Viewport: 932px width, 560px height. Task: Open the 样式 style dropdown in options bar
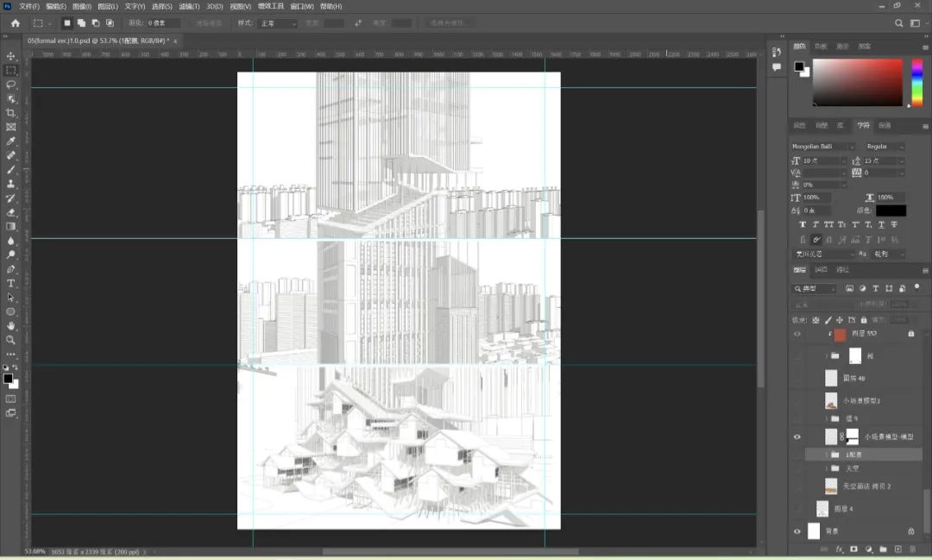pos(278,23)
